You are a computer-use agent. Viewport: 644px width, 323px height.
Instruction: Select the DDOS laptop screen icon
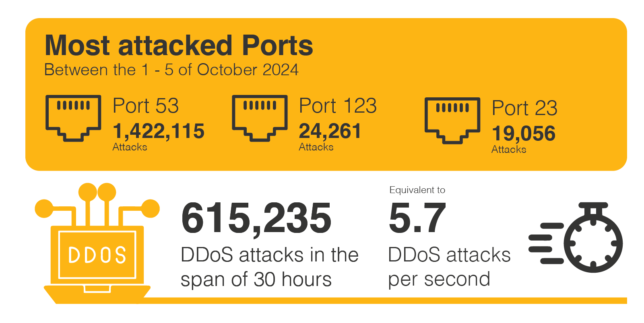point(97,255)
